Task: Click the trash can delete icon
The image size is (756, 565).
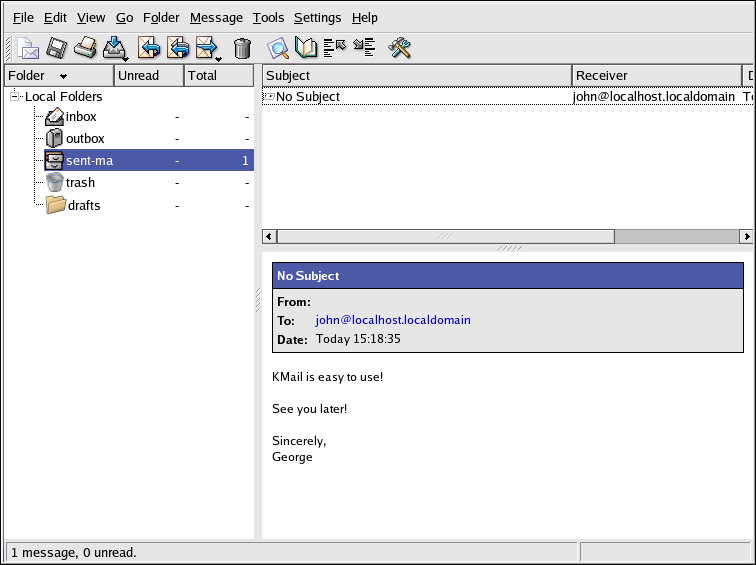Action: coord(242,48)
